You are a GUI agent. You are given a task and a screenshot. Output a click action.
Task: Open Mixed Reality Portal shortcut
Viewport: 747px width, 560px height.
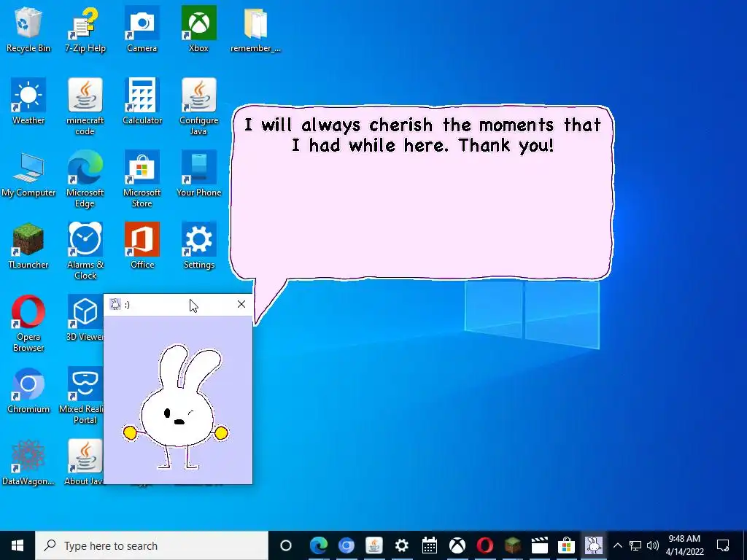click(x=83, y=395)
